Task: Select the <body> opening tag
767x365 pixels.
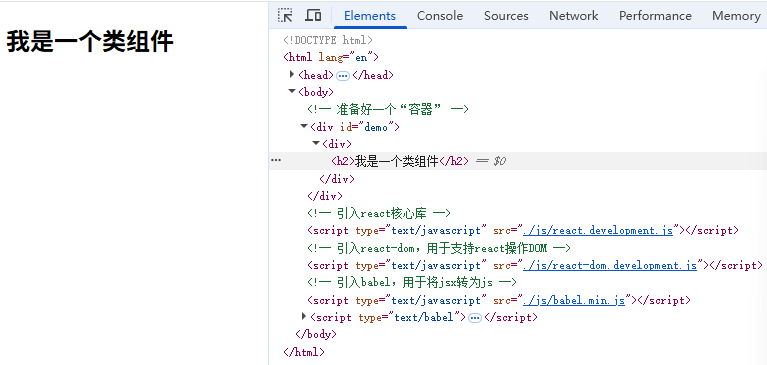Action: click(x=316, y=92)
